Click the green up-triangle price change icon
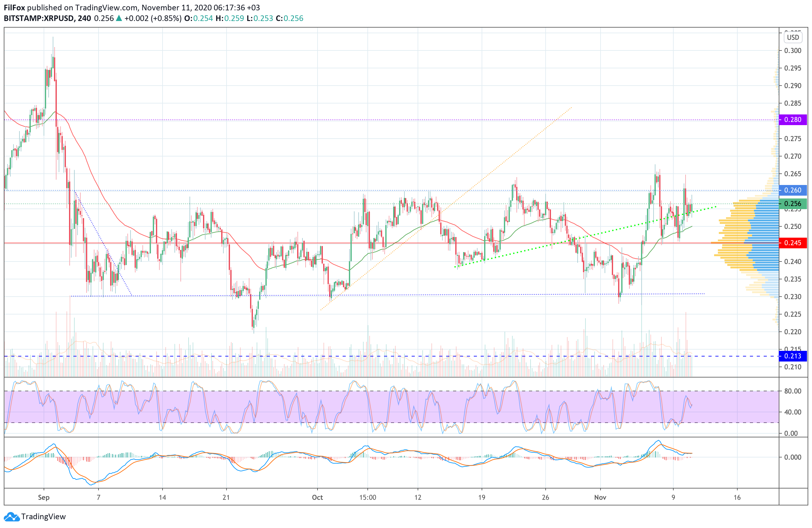 119,18
